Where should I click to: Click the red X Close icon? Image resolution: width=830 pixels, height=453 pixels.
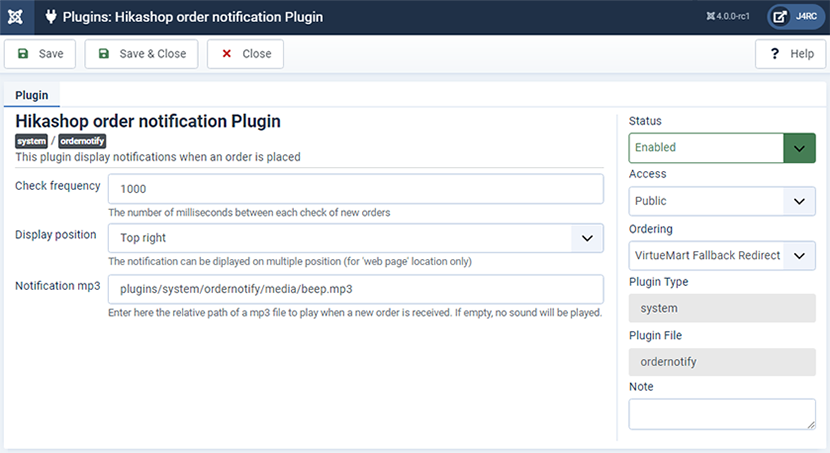coord(227,53)
